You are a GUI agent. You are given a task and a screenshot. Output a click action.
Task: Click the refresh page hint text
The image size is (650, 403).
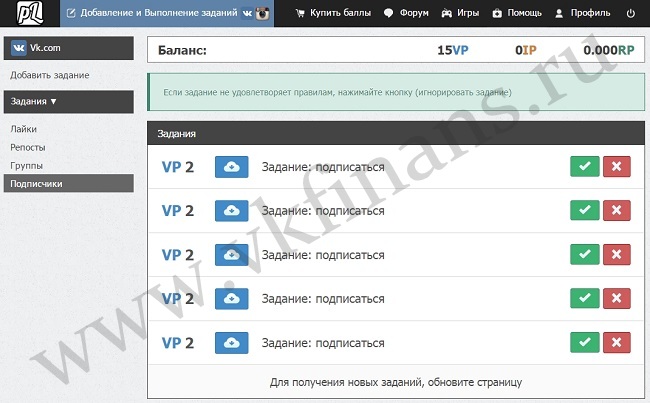pyautogui.click(x=396, y=382)
